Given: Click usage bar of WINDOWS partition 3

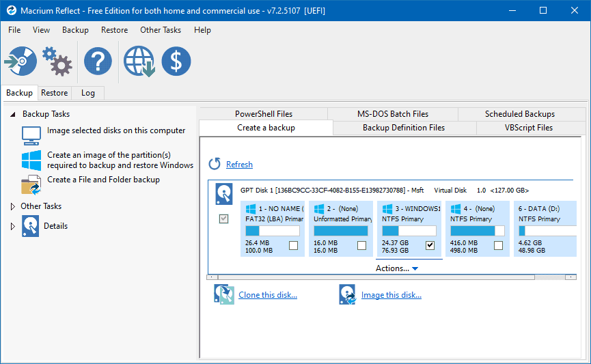Looking at the screenshot, I should pos(409,231).
